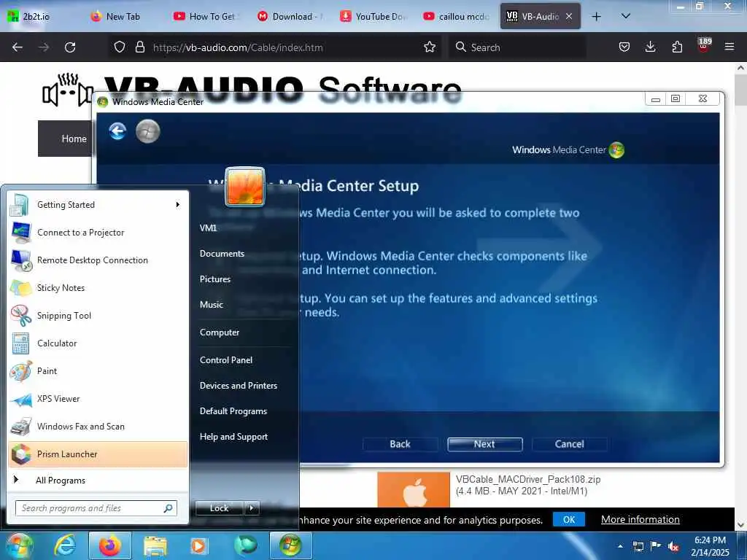Click Home on VB-Audio site menu
This screenshot has height=560, width=747.
(74, 139)
